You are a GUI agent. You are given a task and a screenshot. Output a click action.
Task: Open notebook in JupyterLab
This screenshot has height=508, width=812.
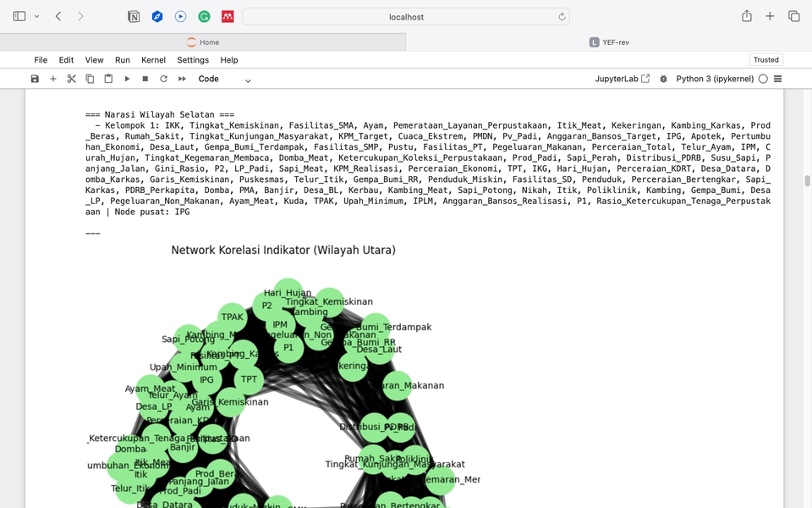[623, 79]
